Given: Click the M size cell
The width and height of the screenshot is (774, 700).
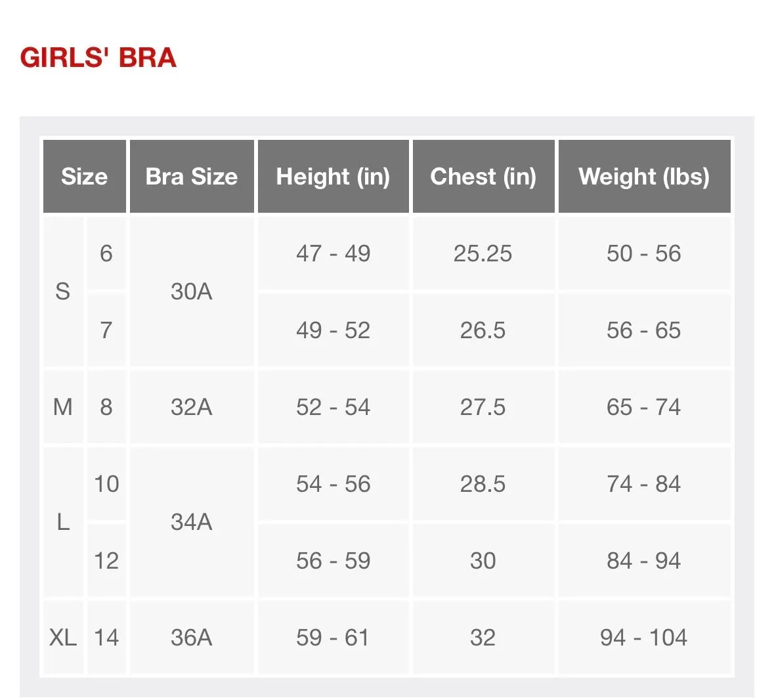Looking at the screenshot, I should tap(62, 407).
